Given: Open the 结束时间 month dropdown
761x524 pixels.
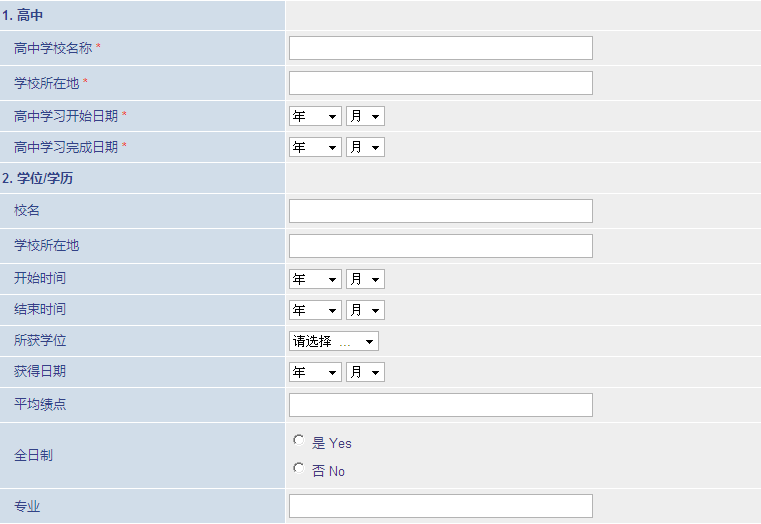Looking at the screenshot, I should click(365, 311).
